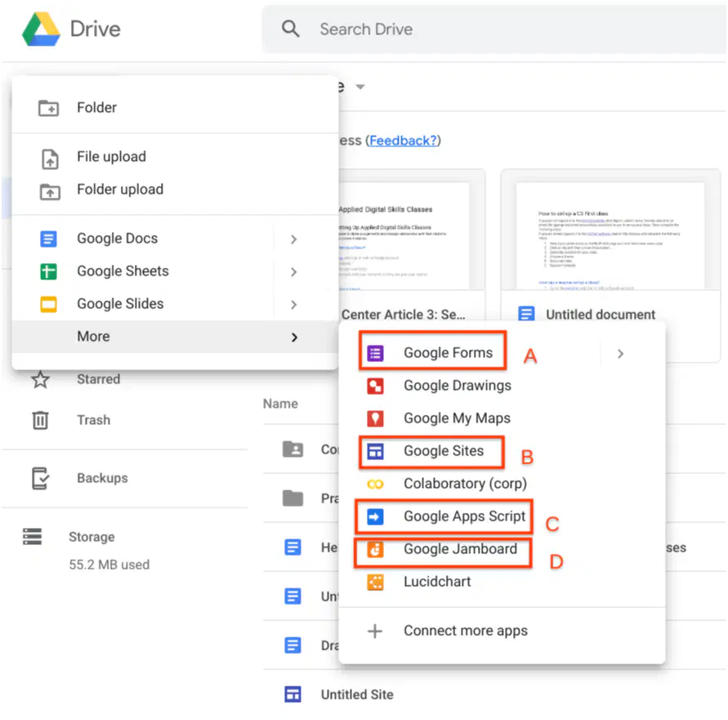The height and width of the screenshot is (720, 728).
Task: Click the doc icon on Untitled document card
Action: (526, 315)
